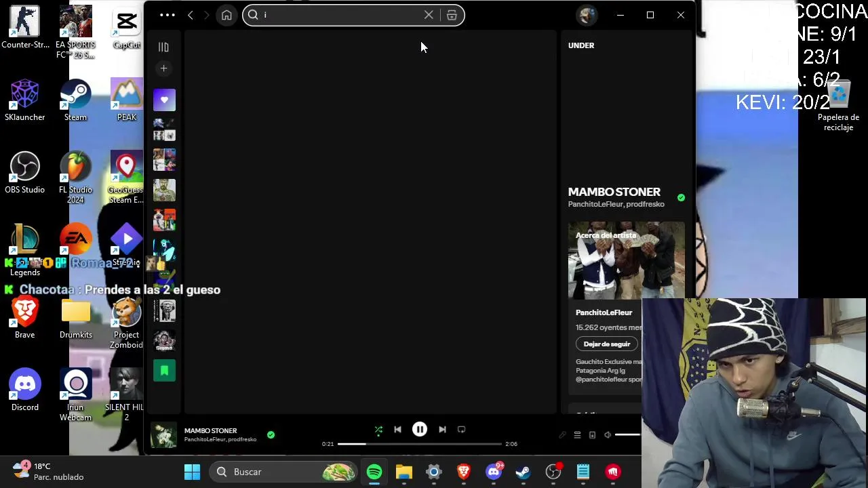Select the Discord desktop shortcut
This screenshot has width=868, height=488.
point(25,390)
